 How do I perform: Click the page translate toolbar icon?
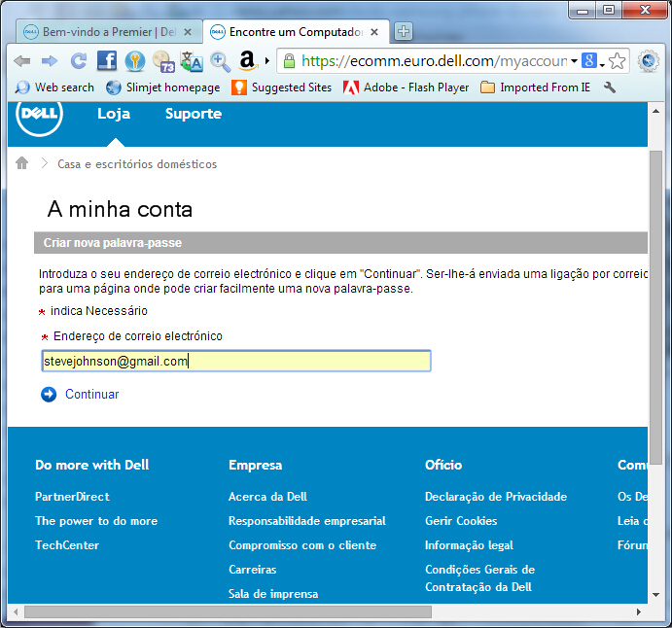(x=192, y=61)
